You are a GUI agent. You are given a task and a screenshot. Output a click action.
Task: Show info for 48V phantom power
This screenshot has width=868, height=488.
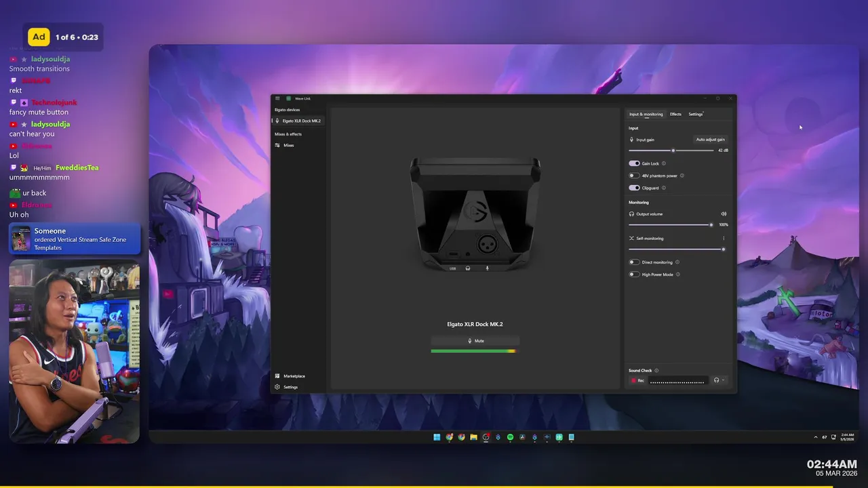coord(682,176)
